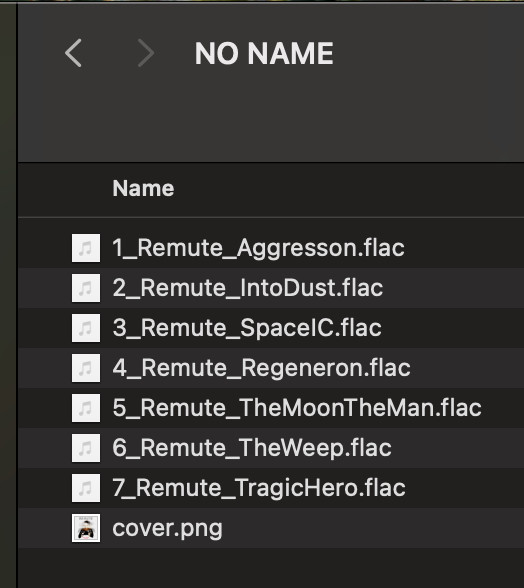Click the 6_Remute_TheWeep.flac music file icon
Viewport: 524px width, 588px height.
[86, 448]
